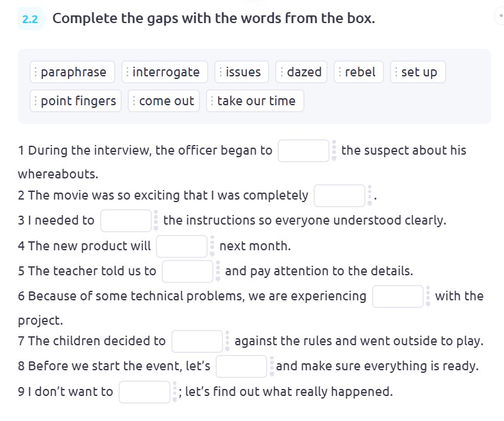Select the blank after 'we are experiencing'
Image resolution: width=504 pixels, height=421 pixels.
(x=398, y=296)
